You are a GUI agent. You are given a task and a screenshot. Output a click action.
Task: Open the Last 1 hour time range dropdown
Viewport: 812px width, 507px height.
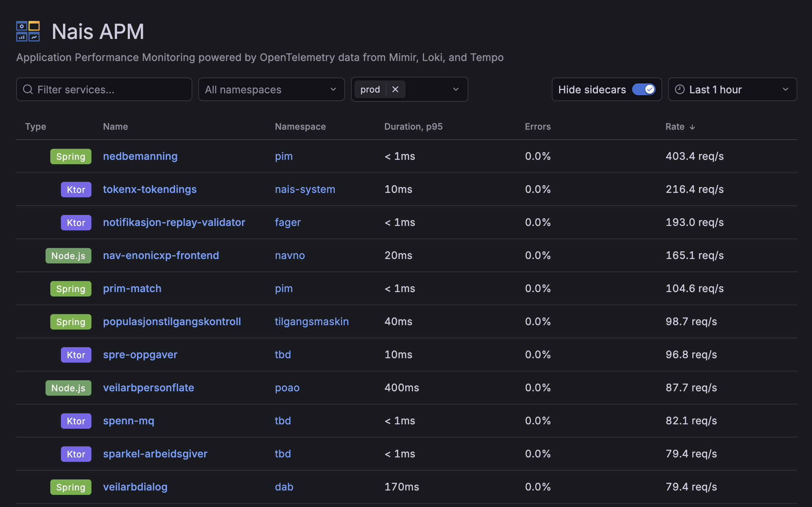pyautogui.click(x=732, y=89)
